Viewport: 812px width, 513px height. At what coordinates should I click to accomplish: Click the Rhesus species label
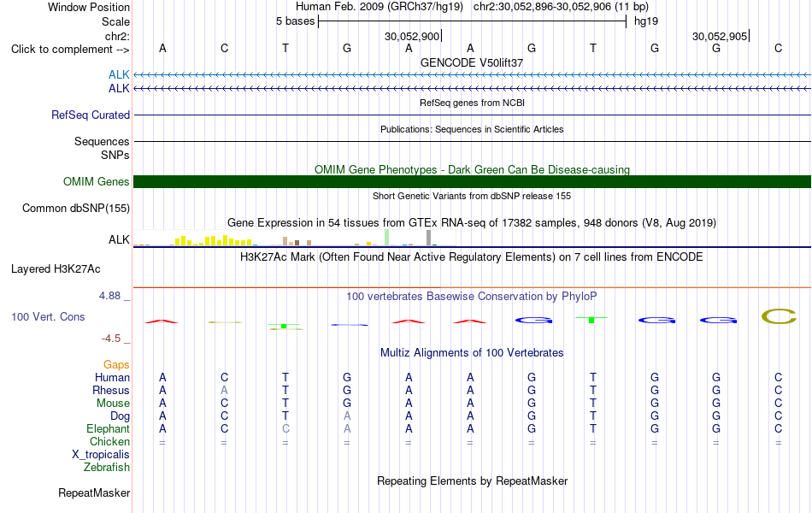coord(111,390)
